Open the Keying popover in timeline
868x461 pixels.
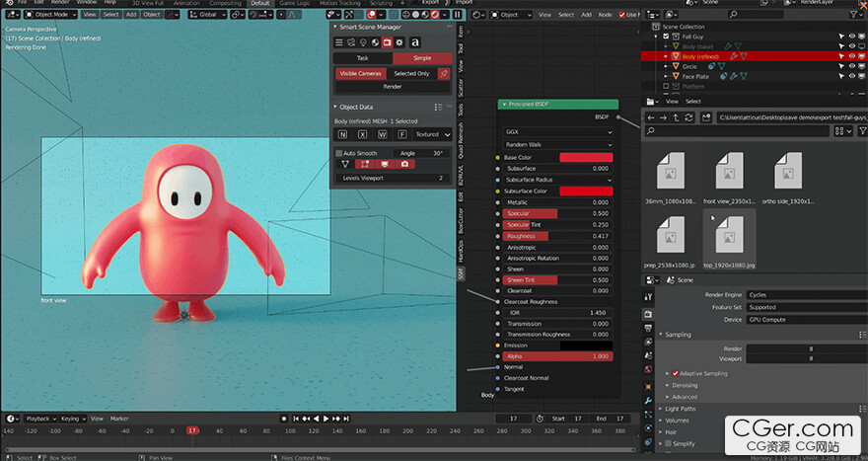(73, 419)
